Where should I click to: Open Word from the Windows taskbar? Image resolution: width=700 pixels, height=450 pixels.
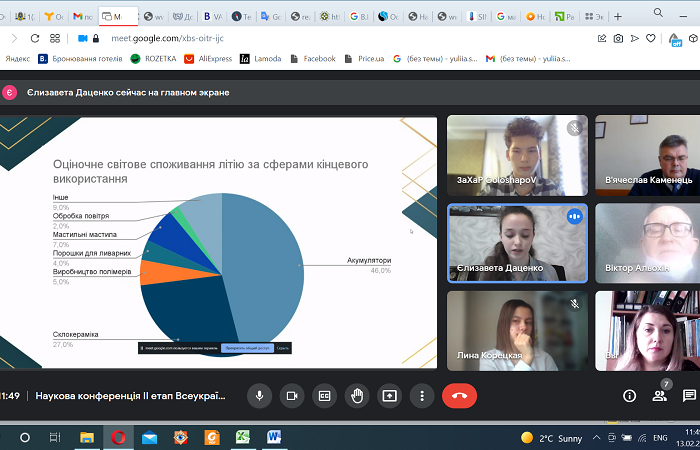[274, 437]
